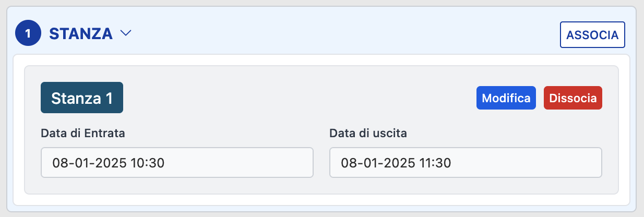Click the "Data di Entrata" field label
644x217 pixels.
point(82,133)
